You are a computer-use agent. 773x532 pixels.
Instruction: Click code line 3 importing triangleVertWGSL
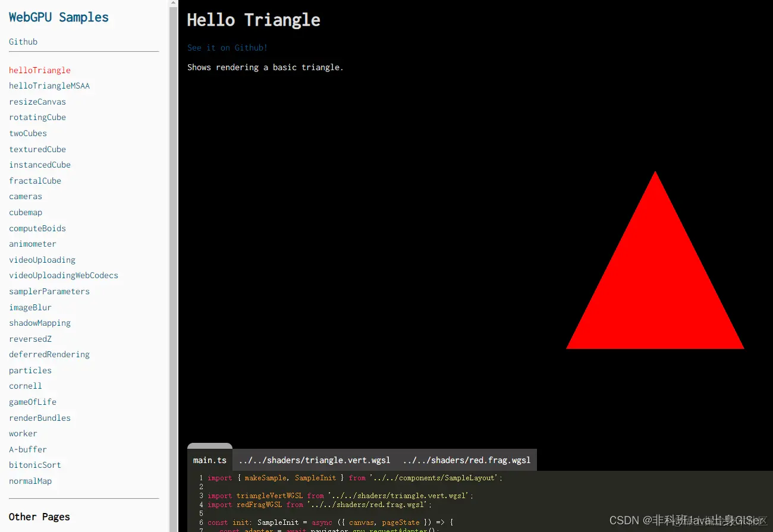pyautogui.click(x=341, y=496)
